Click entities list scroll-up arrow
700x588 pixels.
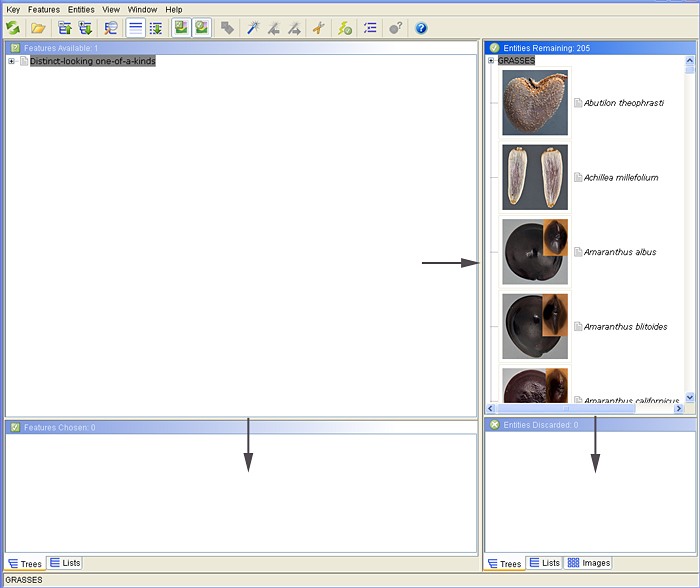tap(690, 60)
